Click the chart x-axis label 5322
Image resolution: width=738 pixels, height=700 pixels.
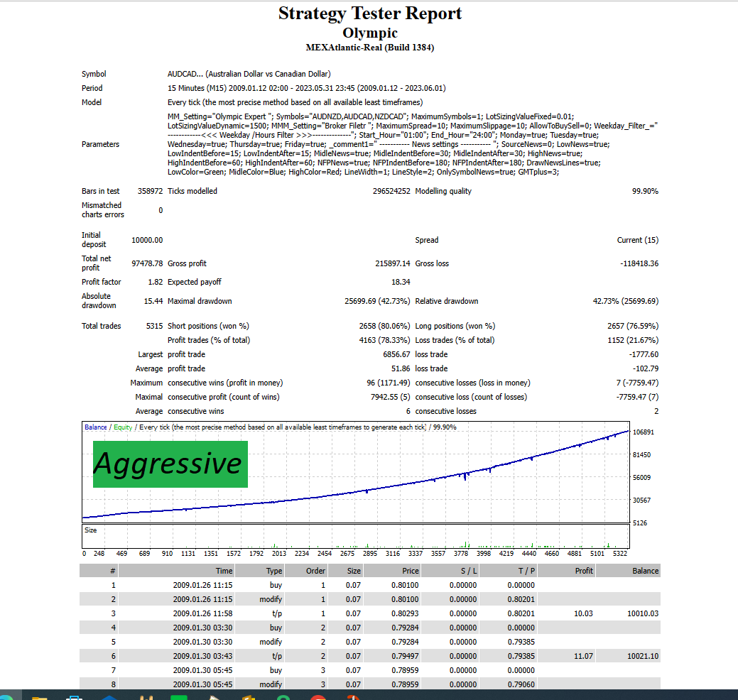[620, 554]
